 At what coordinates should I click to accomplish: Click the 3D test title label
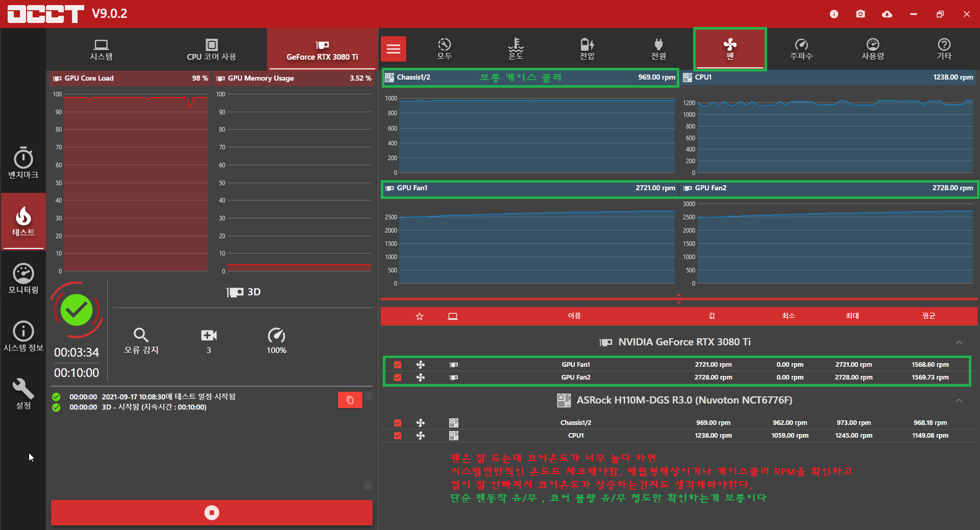[x=243, y=292]
